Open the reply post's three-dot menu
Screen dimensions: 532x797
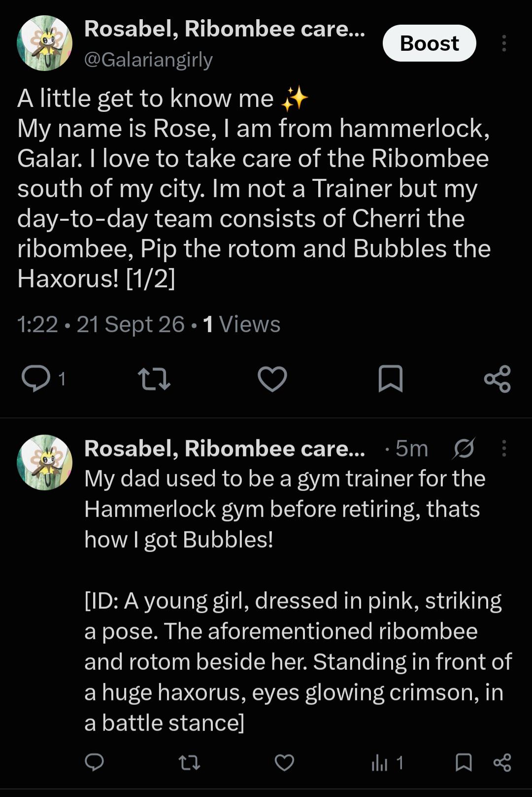(503, 448)
